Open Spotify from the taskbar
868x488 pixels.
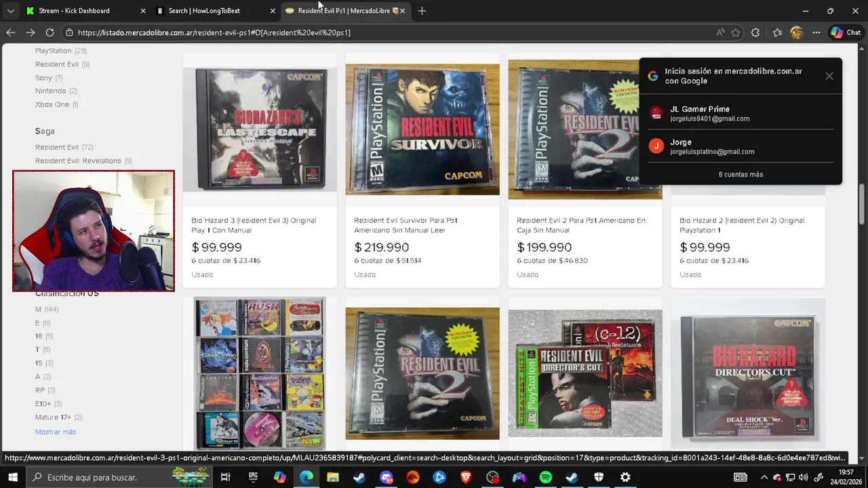pyautogui.click(x=546, y=477)
